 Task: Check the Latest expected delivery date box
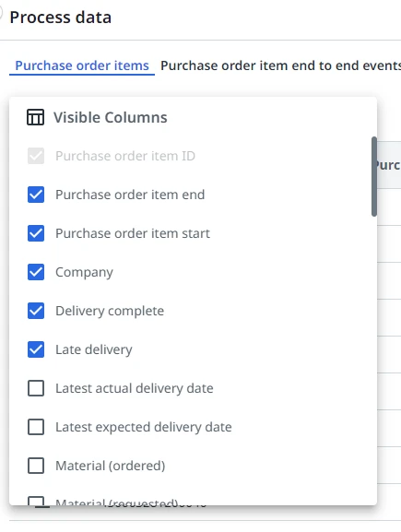(36, 427)
